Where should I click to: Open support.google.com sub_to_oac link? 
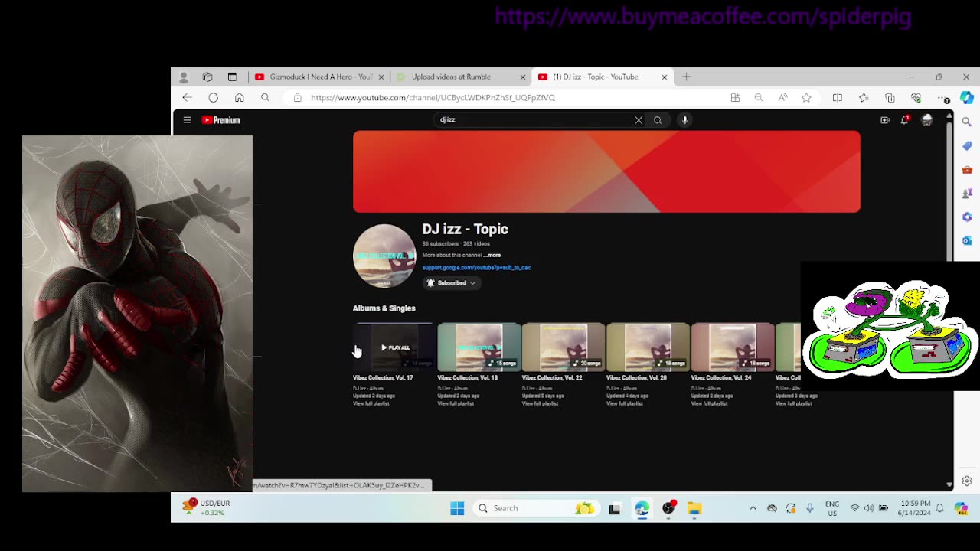(x=476, y=268)
